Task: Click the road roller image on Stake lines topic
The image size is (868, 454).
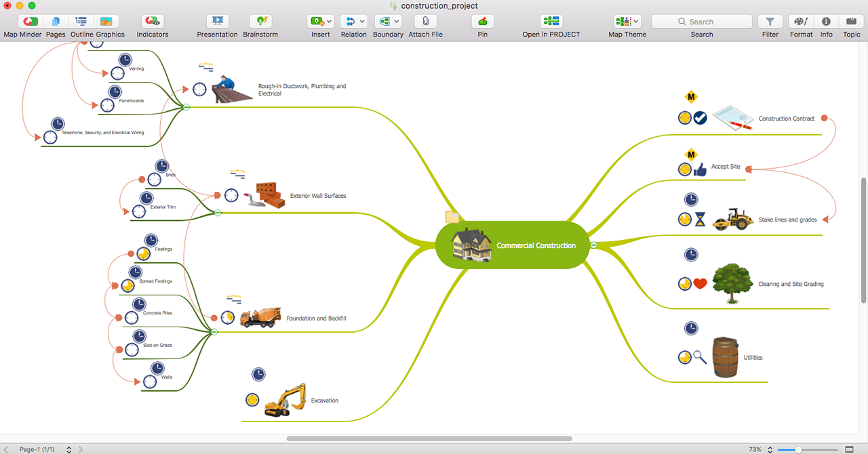Action: click(733, 219)
